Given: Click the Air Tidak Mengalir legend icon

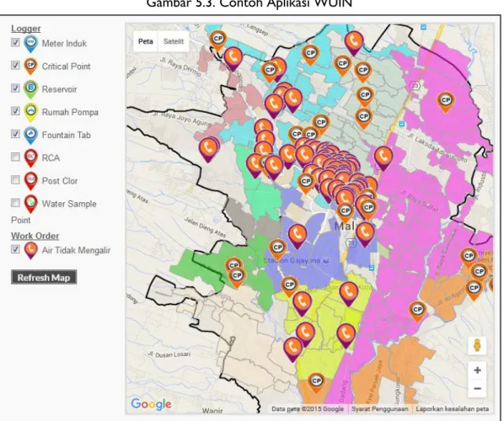Looking at the screenshot, I should click(31, 250).
